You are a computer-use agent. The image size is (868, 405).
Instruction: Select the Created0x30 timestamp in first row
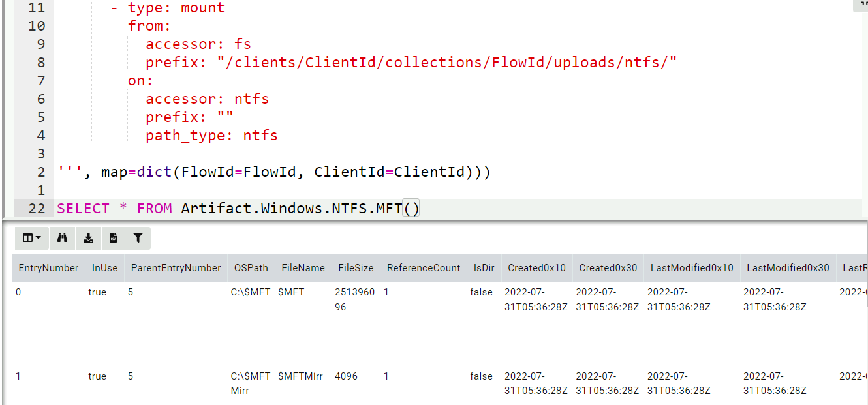pyautogui.click(x=607, y=299)
